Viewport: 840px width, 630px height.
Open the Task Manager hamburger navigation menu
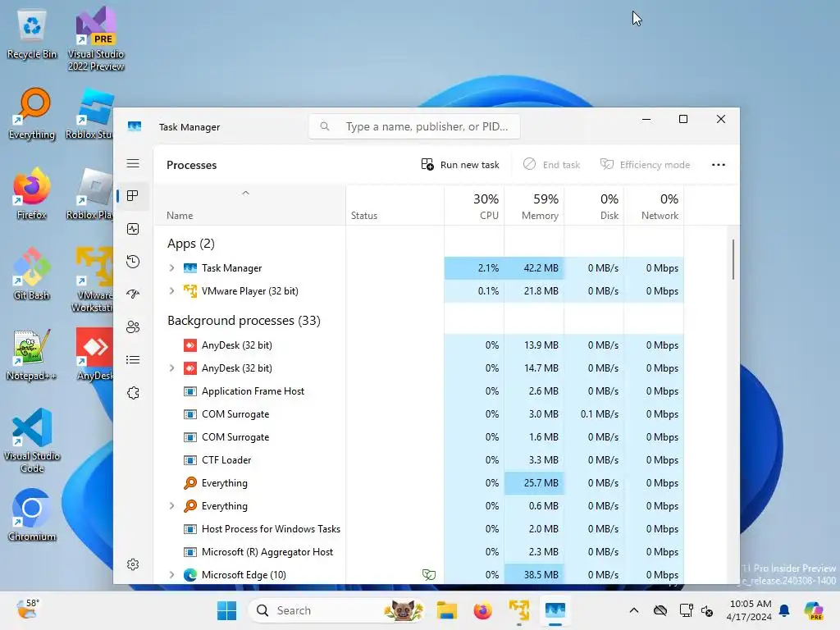pos(133,164)
